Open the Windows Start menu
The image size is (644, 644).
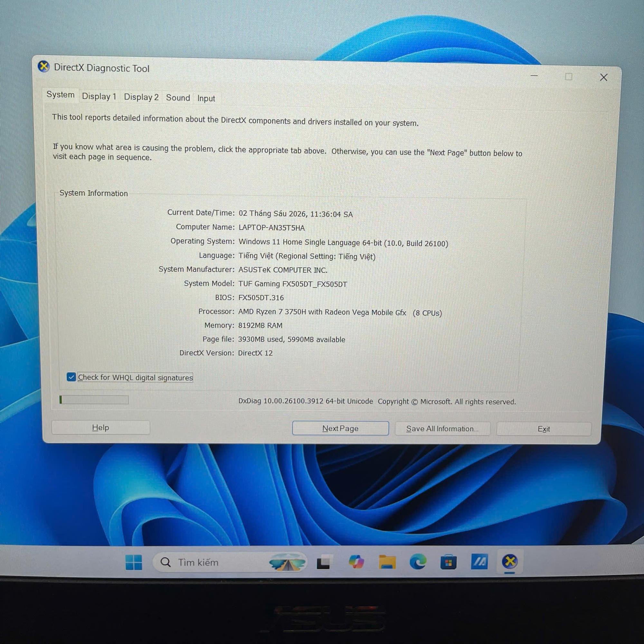pos(134,562)
